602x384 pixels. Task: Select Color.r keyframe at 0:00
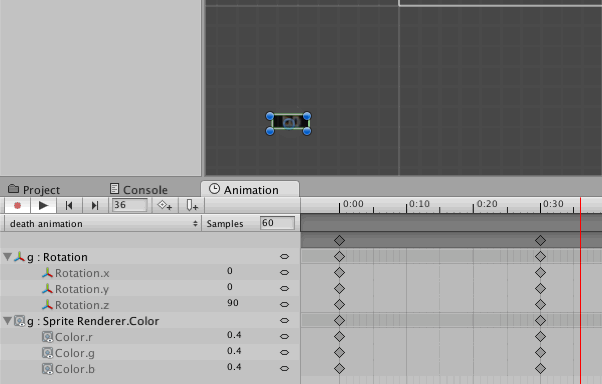pyautogui.click(x=339, y=337)
